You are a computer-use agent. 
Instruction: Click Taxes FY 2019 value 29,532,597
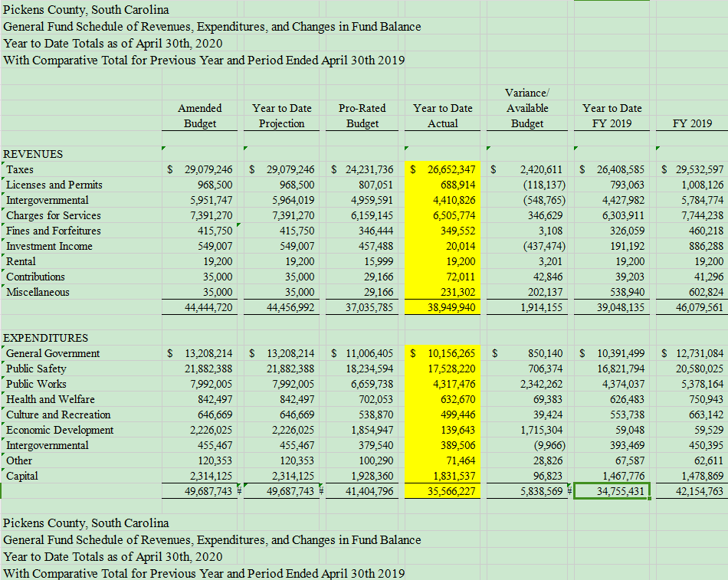point(700,169)
